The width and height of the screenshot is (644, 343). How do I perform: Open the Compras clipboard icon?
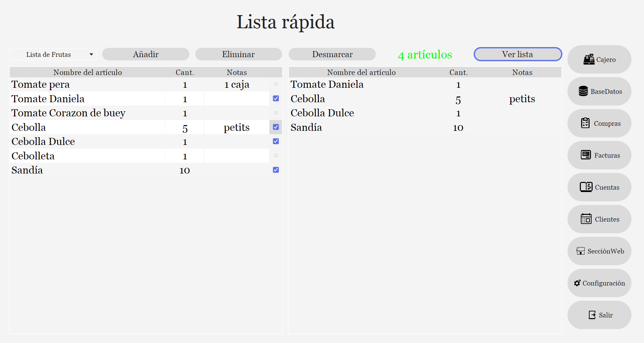(585, 123)
